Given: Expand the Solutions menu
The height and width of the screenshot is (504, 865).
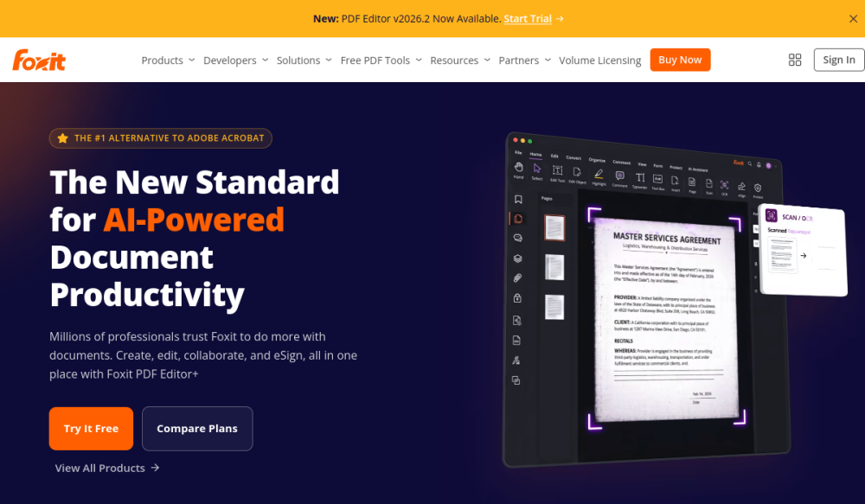Looking at the screenshot, I should [x=304, y=61].
